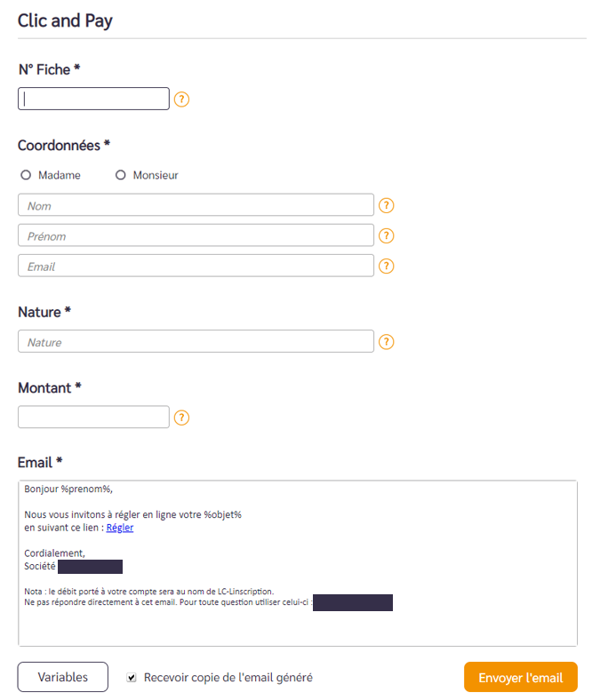Viewport: 592px width, 700px height.
Task: Click the Nota line in the email editor
Action: click(x=148, y=592)
